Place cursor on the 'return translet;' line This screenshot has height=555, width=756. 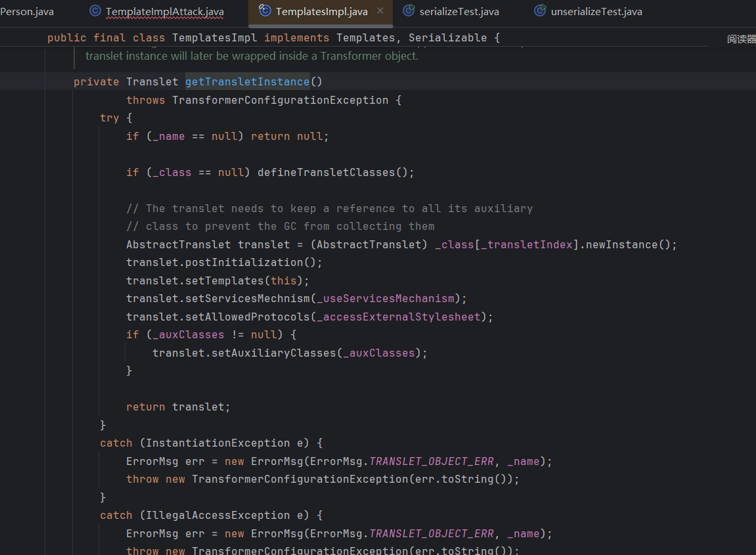click(x=178, y=407)
